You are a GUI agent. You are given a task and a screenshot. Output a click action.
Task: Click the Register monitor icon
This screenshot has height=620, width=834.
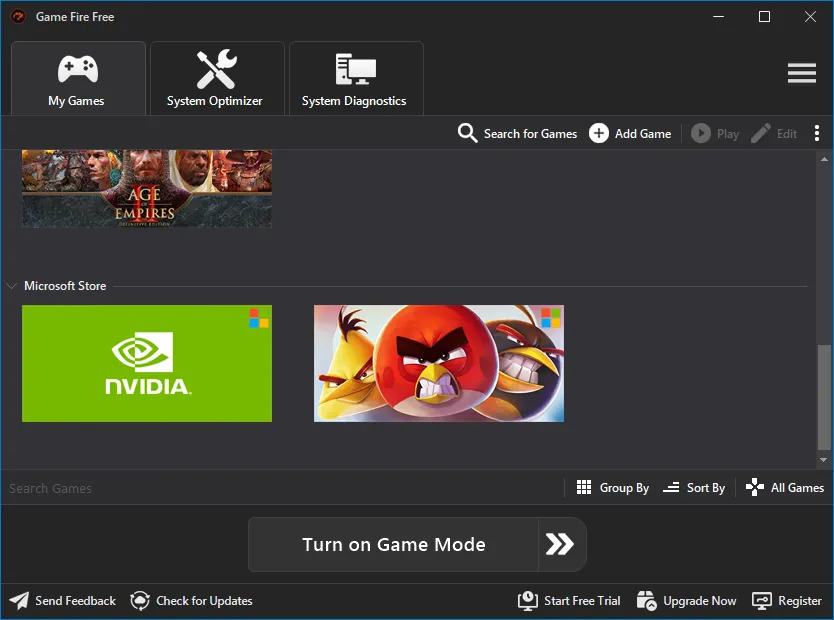coord(762,601)
